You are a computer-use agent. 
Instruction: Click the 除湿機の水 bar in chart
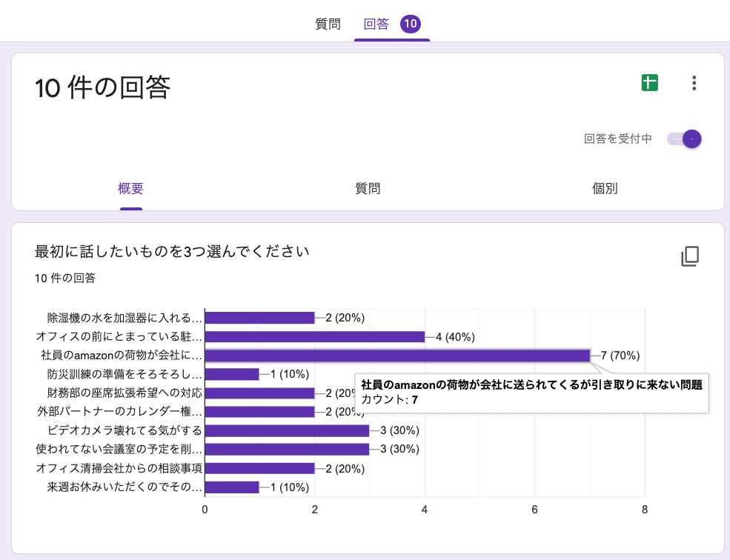click(259, 318)
